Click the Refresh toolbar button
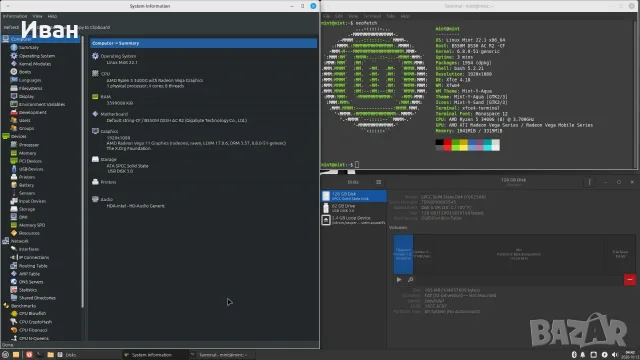This screenshot has height=360, width=640. click(x=11, y=27)
